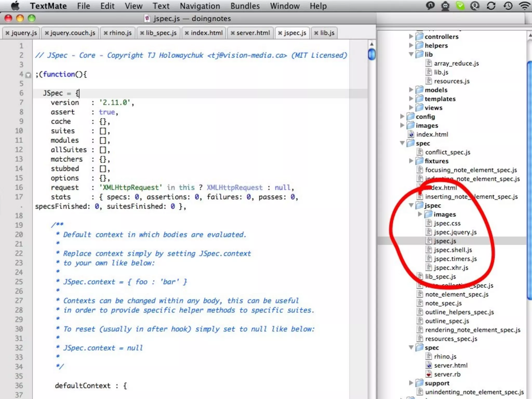Select conflict_spec.js in the drawer

click(x=448, y=152)
